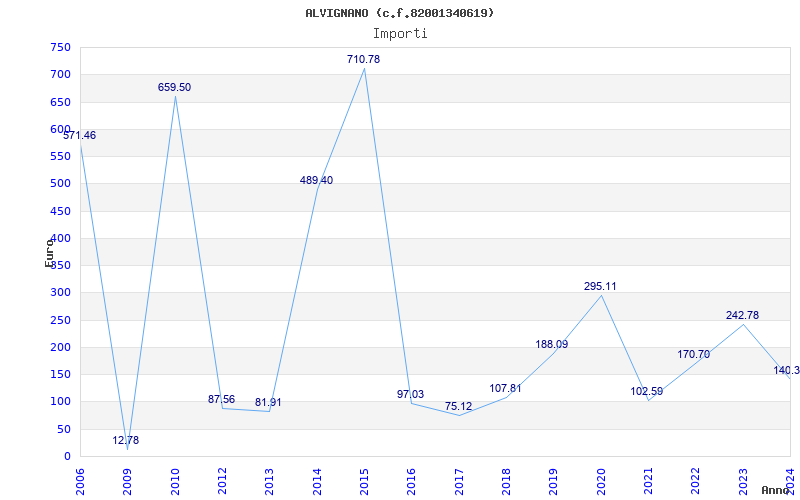Viewport: 800px width, 500px height.
Task: Click the 2013 x-axis year label
Action: coord(269,482)
